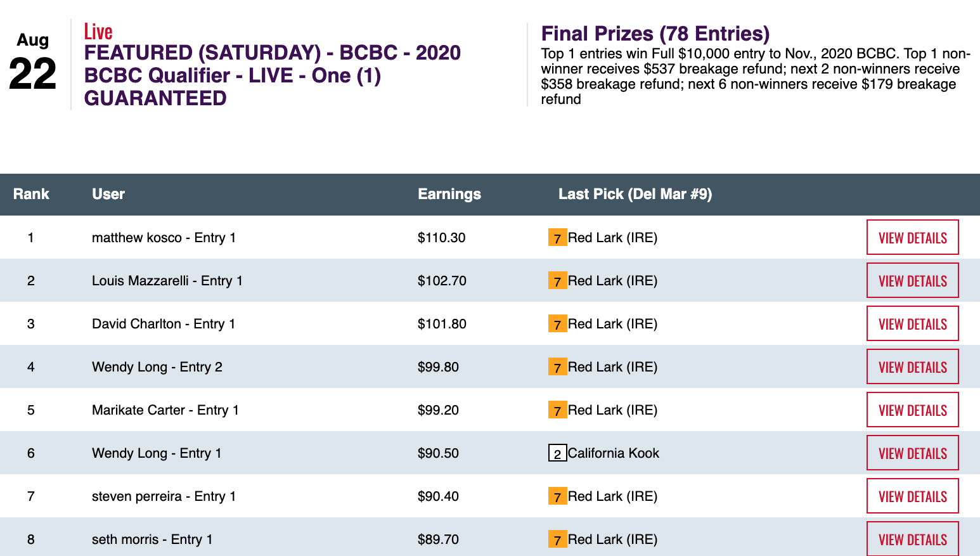The image size is (980, 556).
Task: Click the orange 7 badge for Marikate Carter
Action: (x=557, y=410)
